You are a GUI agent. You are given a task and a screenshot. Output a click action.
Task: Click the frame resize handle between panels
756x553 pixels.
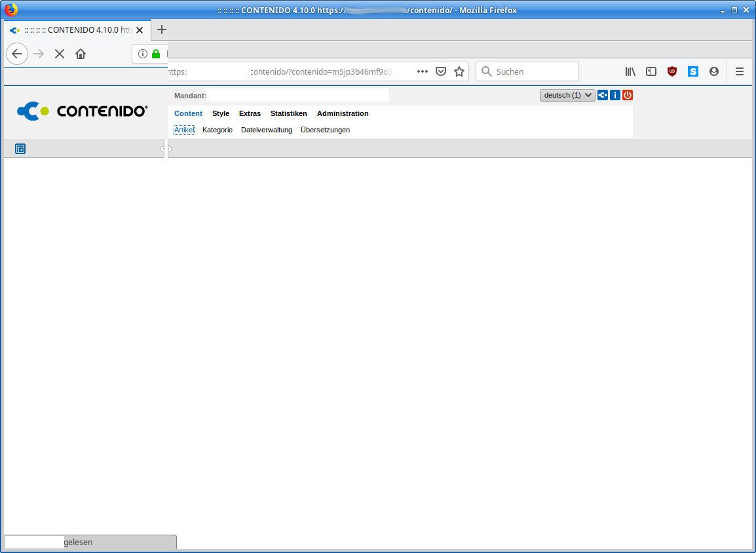166,149
